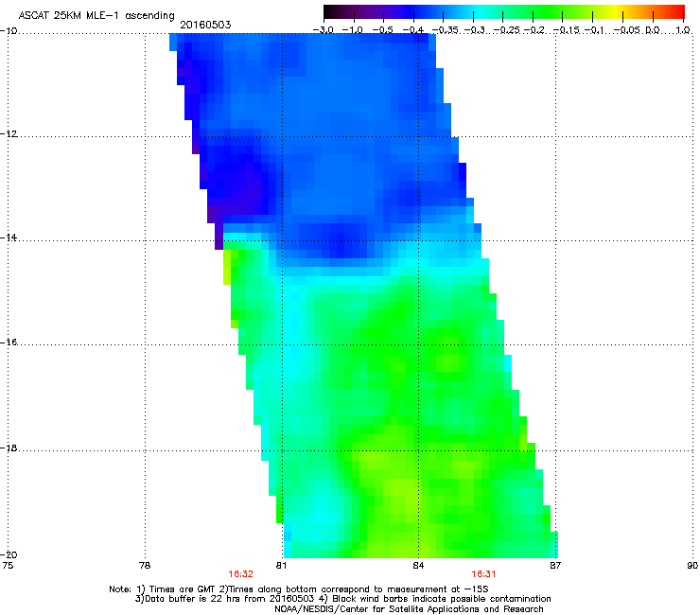The image size is (700, 615).
Task: Click the NOAA/NESDIS credit line
Action: click(409, 609)
